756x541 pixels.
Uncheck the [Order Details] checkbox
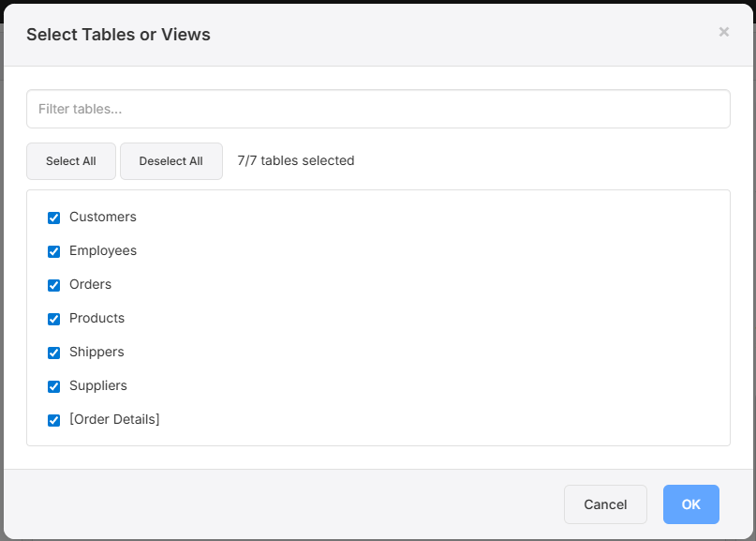pos(54,420)
